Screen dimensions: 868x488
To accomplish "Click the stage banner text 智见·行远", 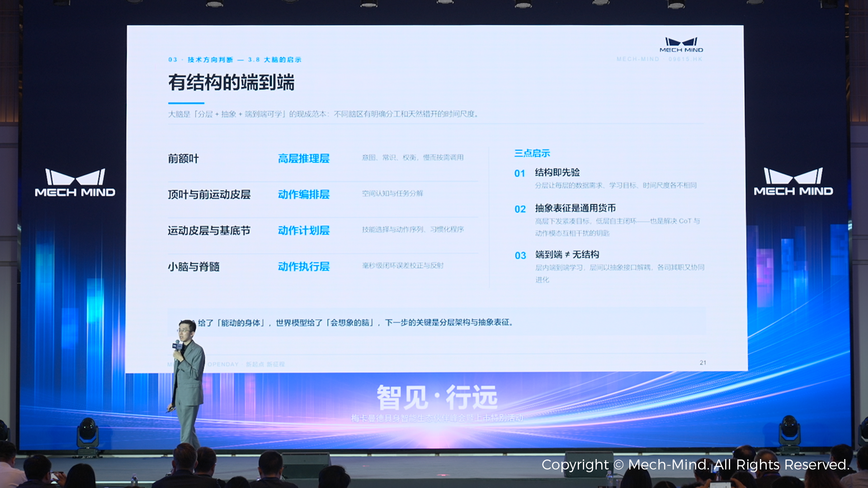I will point(437,398).
